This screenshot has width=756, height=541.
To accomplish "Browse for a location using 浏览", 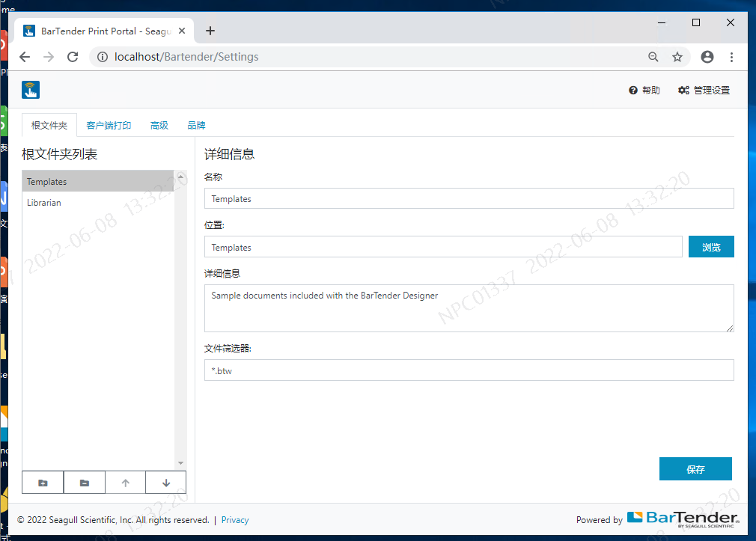I will click(710, 246).
